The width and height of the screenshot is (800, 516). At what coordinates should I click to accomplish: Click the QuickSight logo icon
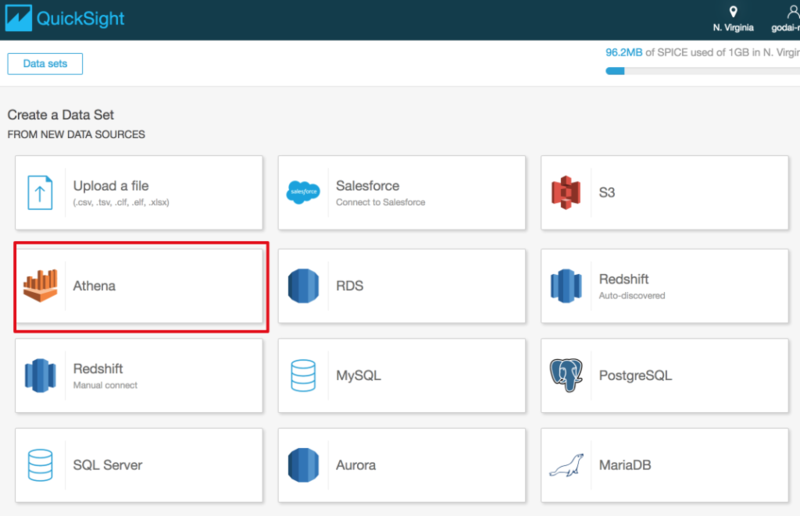[18, 18]
